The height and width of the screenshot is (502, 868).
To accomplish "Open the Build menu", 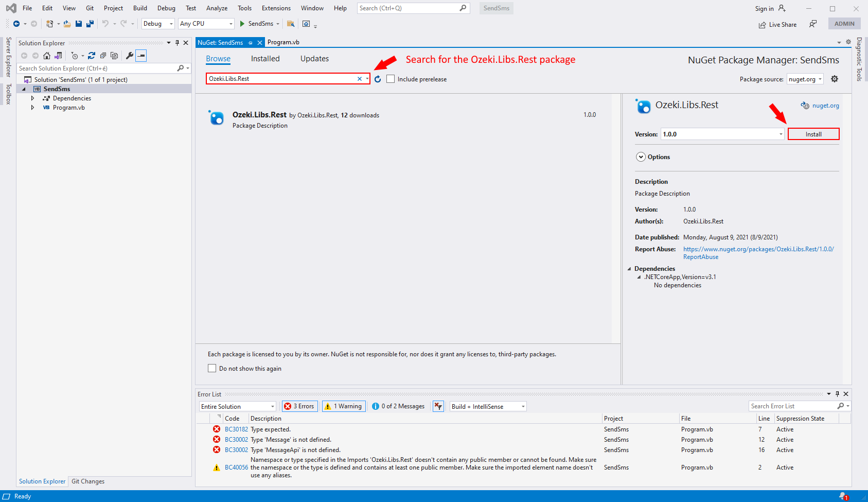I will (x=140, y=8).
